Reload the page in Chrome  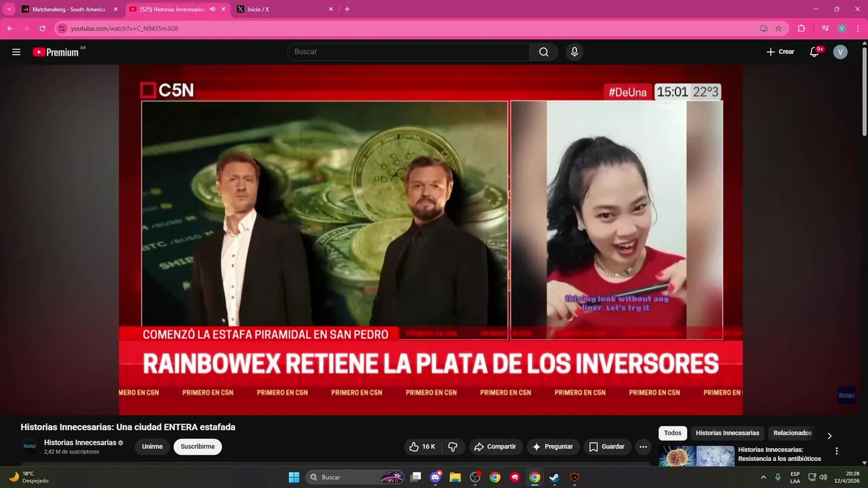pyautogui.click(x=42, y=28)
